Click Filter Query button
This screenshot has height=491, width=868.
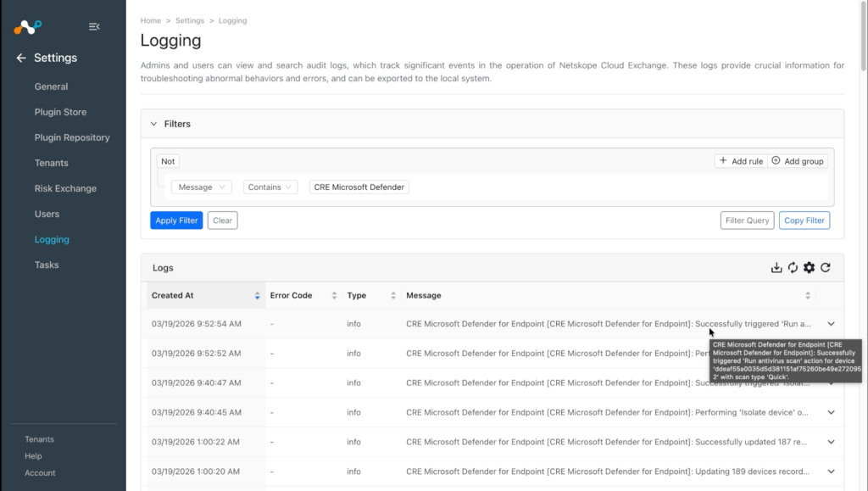(748, 220)
